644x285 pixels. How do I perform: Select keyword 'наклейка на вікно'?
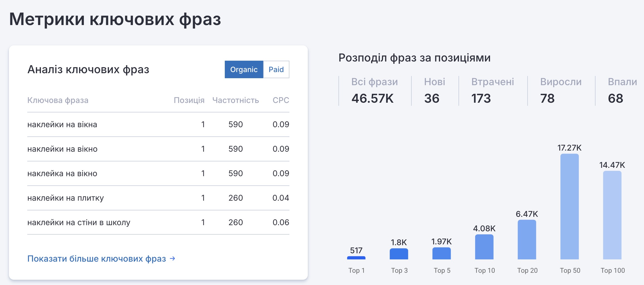pos(62,173)
